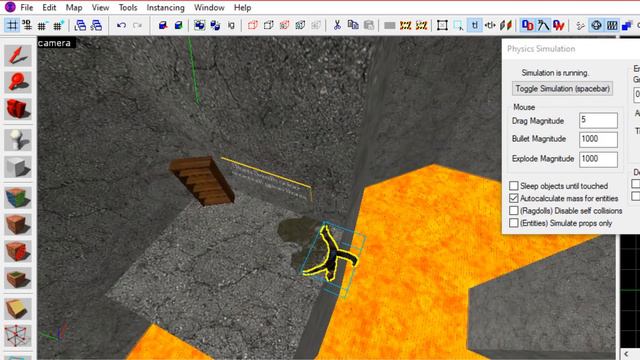Click the Drag Magnitude field
The image size is (640, 360).
(598, 120)
